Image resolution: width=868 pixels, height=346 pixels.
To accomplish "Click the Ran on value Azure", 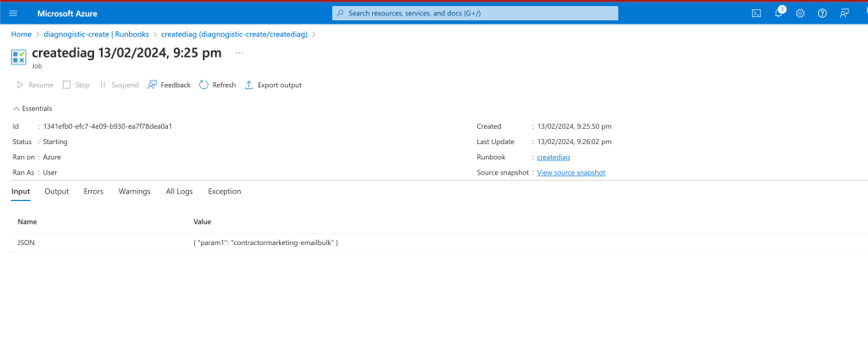I will coord(52,157).
